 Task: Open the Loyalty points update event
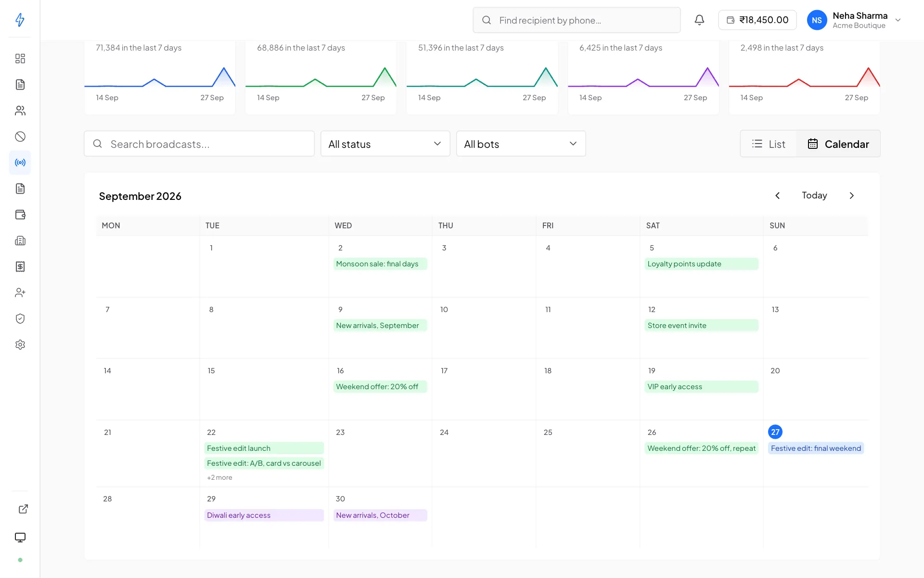pyautogui.click(x=701, y=264)
